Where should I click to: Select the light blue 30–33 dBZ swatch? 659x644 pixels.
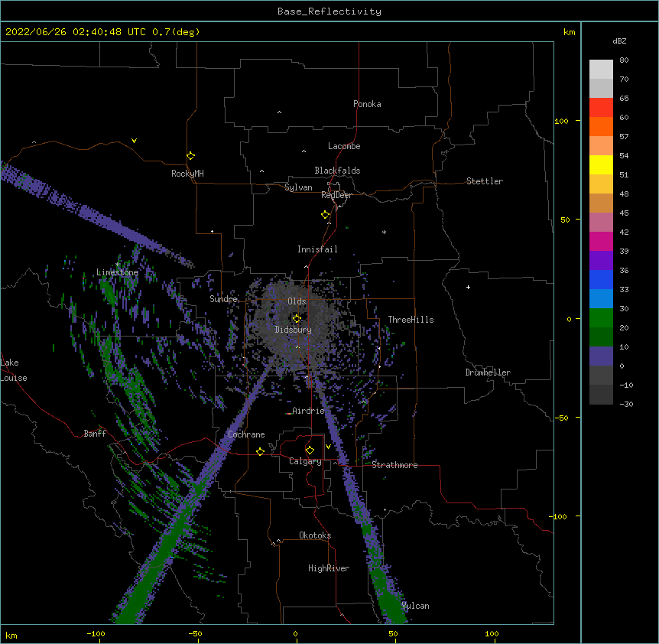[x=601, y=299]
